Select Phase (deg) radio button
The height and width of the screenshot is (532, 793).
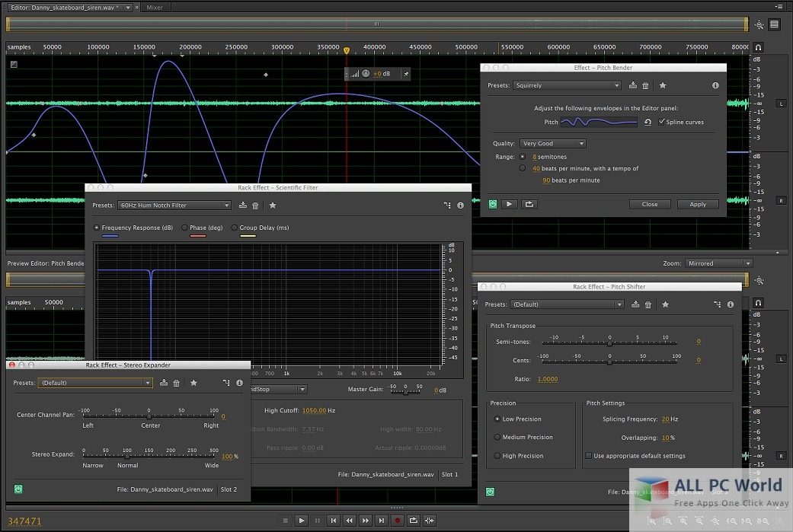pos(184,228)
